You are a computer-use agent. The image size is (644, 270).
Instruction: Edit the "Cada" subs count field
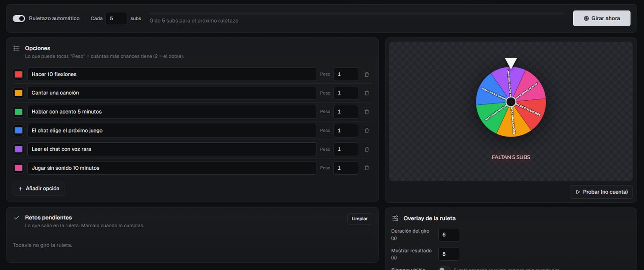coord(116,18)
